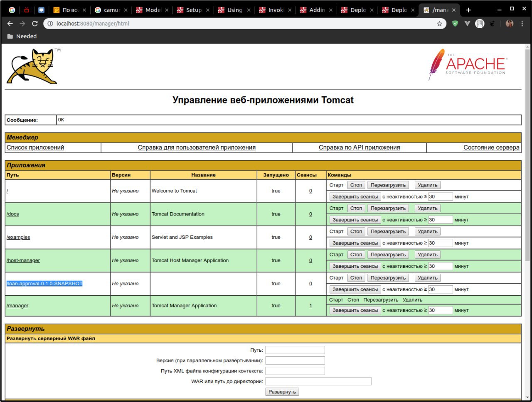
Task: Open the Chrome three-dot menu
Action: pyautogui.click(x=522, y=24)
